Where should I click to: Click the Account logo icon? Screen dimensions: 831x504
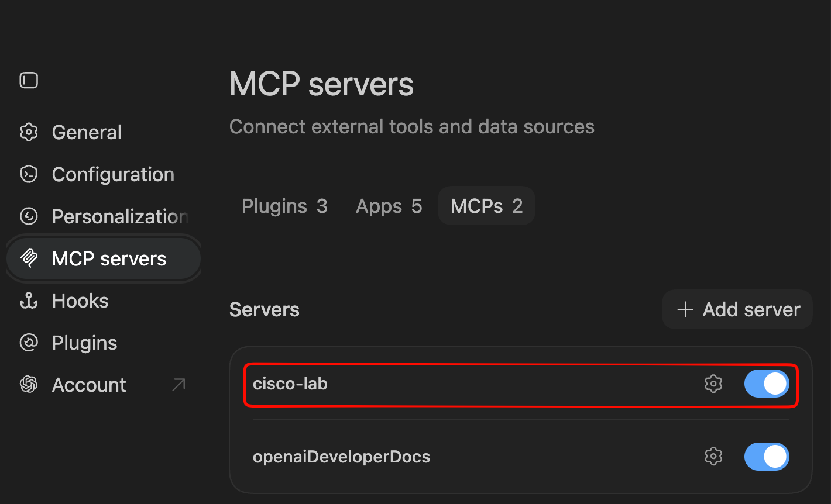pyautogui.click(x=29, y=385)
